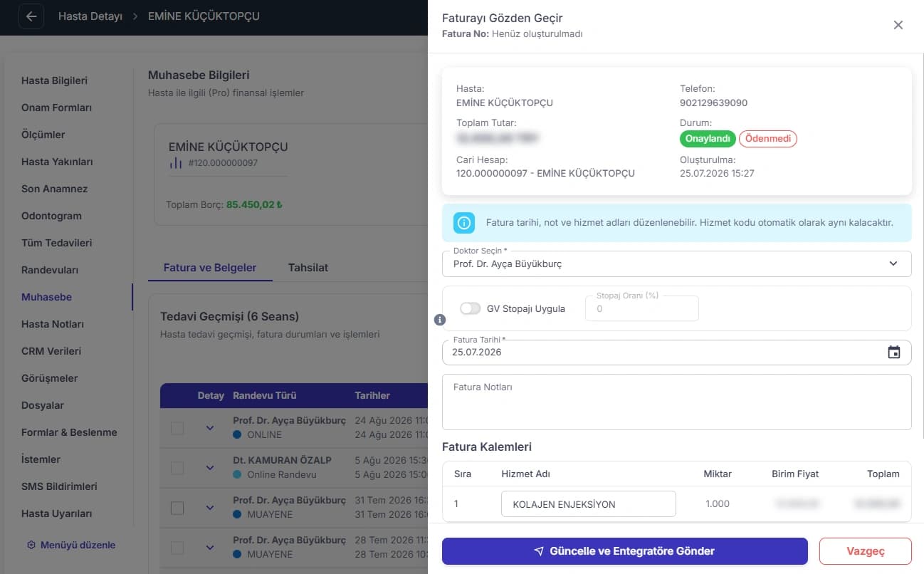Open Muhasebe in the sidebar
Viewport: 924px width, 574px height.
click(x=47, y=297)
